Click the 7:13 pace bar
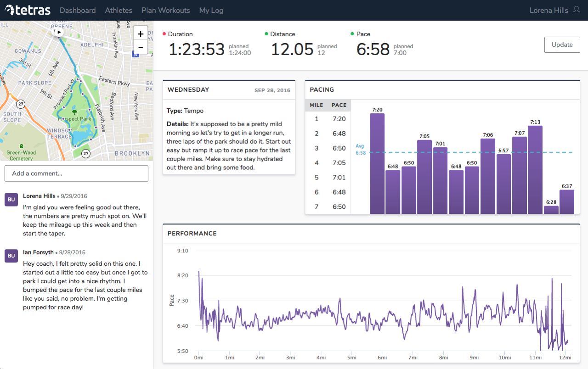Screen dimensions: 588x369 535,170
